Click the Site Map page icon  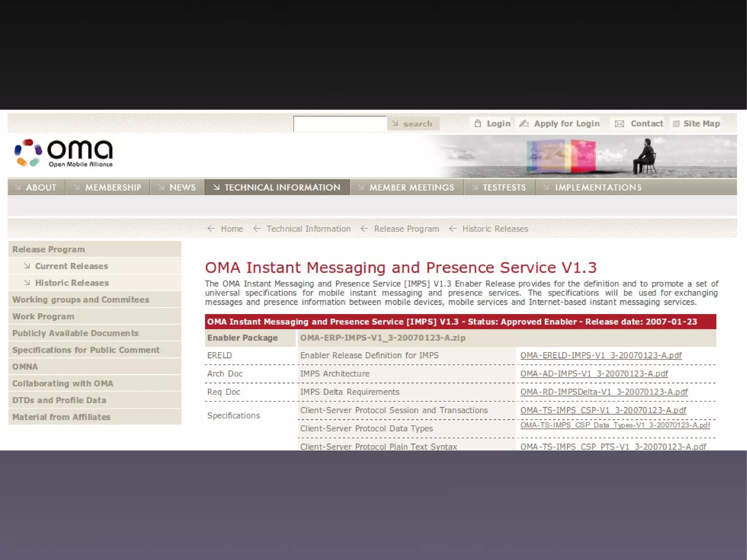676,124
